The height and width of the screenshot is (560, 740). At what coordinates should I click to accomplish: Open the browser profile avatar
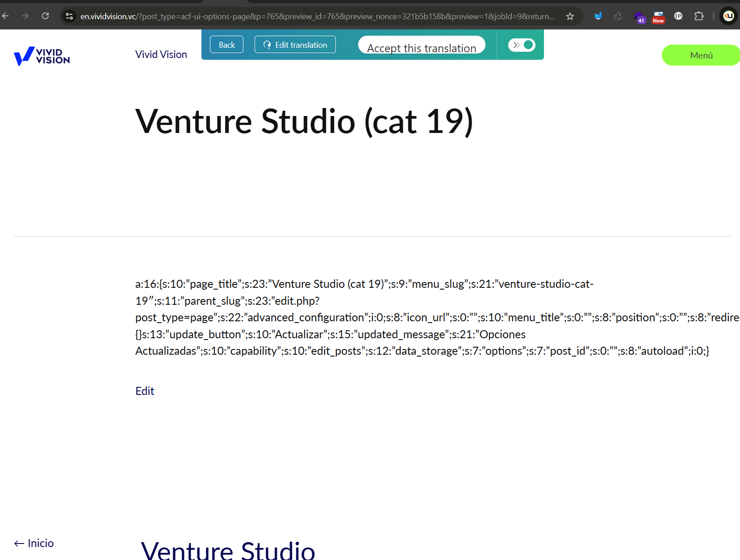(728, 16)
